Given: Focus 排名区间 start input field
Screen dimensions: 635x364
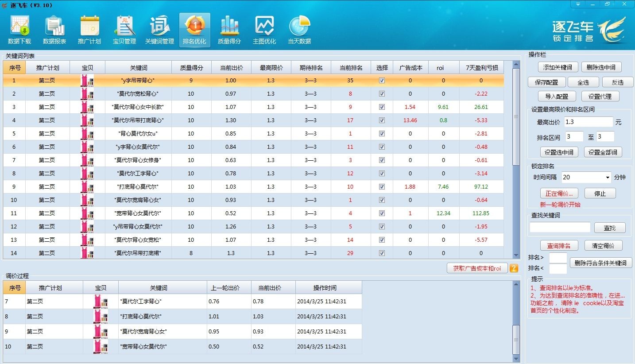Looking at the screenshot, I should [574, 137].
